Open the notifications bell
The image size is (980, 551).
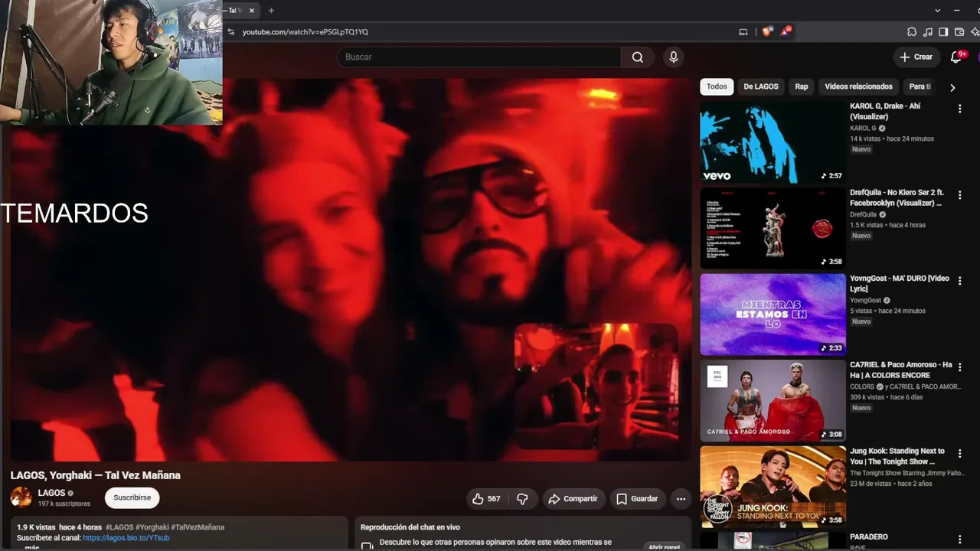click(x=956, y=57)
